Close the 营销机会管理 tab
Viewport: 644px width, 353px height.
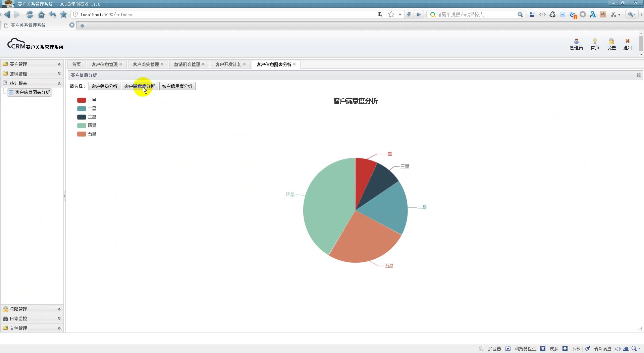coord(203,64)
